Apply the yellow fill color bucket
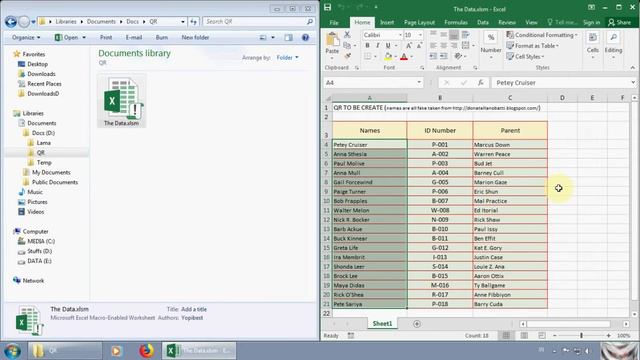Viewport: 640px width, 360px height. (x=388, y=56)
